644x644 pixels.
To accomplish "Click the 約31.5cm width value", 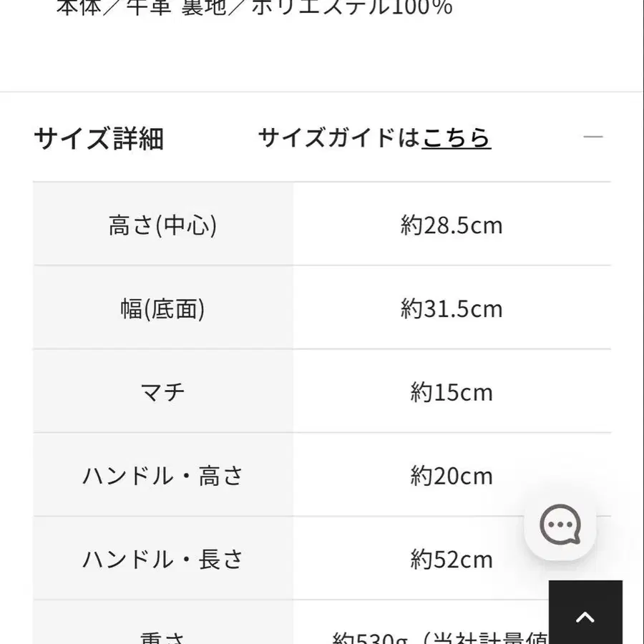I will coord(452,309).
